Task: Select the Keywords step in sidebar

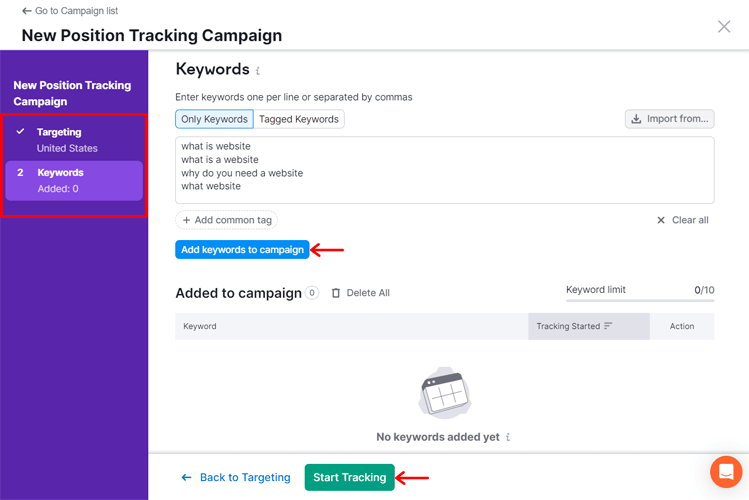Action: [74, 181]
